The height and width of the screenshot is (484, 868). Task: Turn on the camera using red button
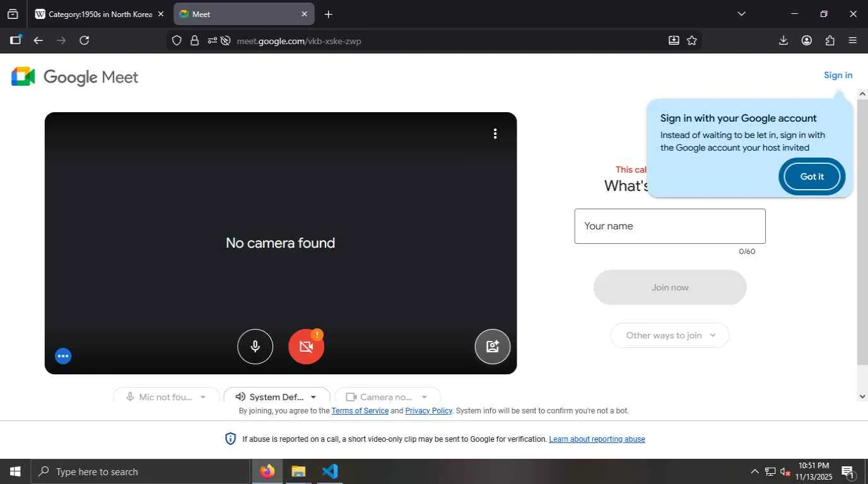click(x=306, y=347)
